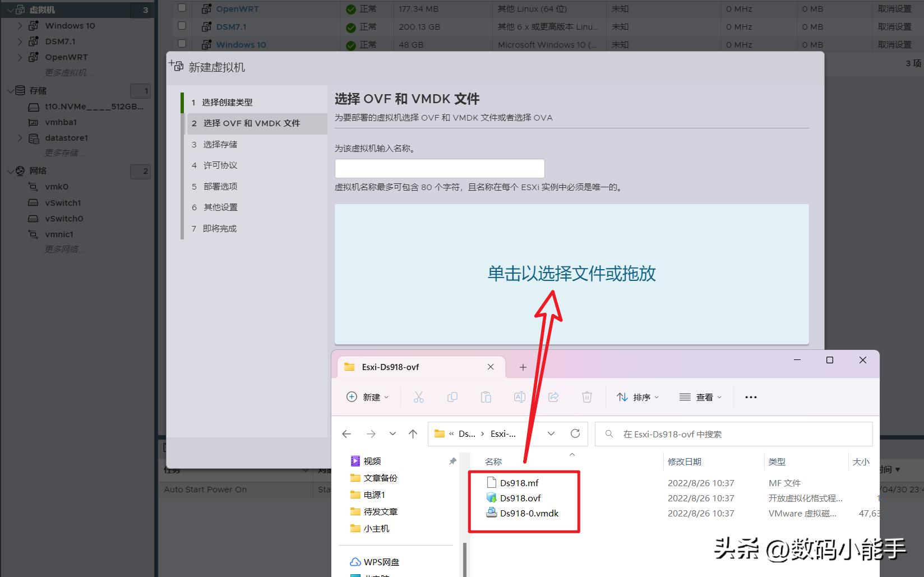Check the OpenWRT virtual machine checkbox
Viewport: 924px width, 577px height.
click(x=182, y=8)
